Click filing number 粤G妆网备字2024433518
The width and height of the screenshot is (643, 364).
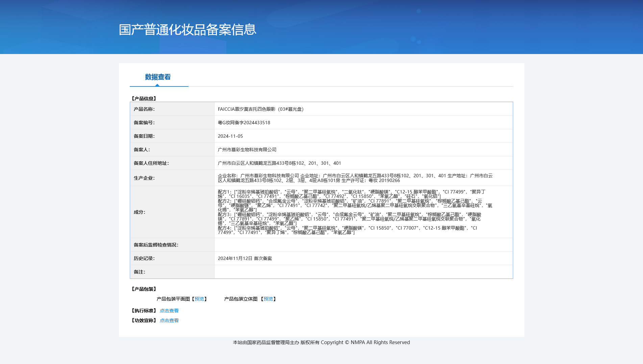click(x=244, y=123)
